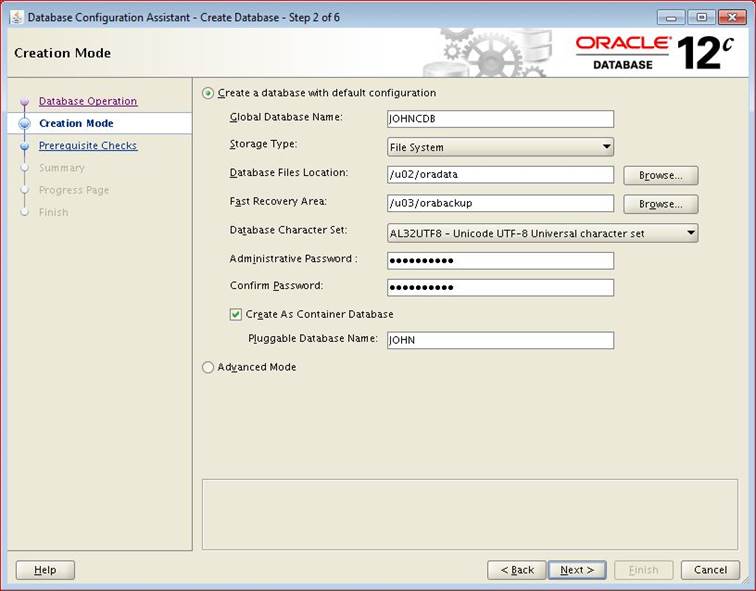Click the Prerequisite Checks step bullet icon
Image resolution: width=756 pixels, height=591 pixels.
click(25, 146)
